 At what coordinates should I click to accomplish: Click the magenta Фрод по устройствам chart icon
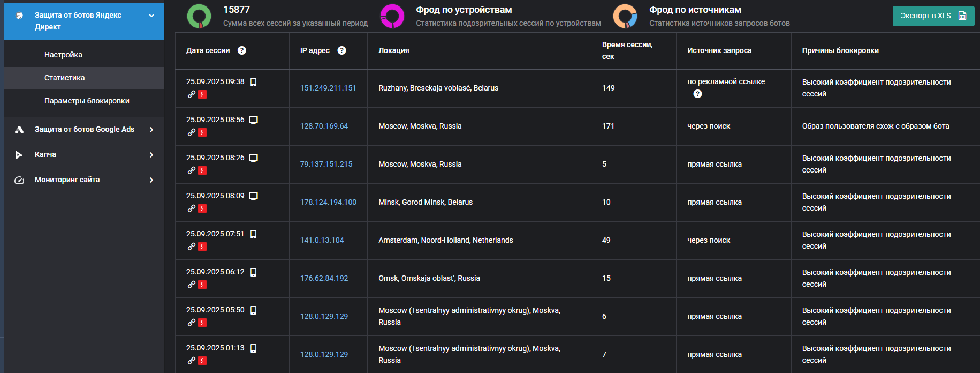(x=392, y=16)
